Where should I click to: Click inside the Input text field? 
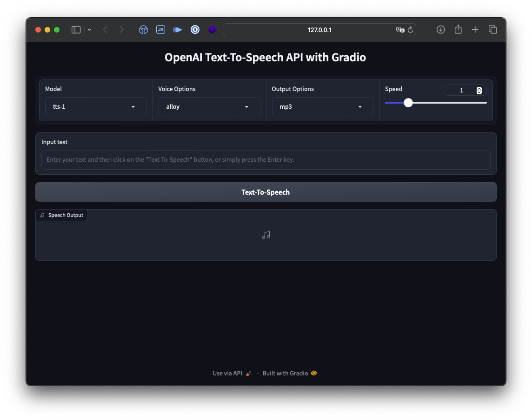click(266, 159)
